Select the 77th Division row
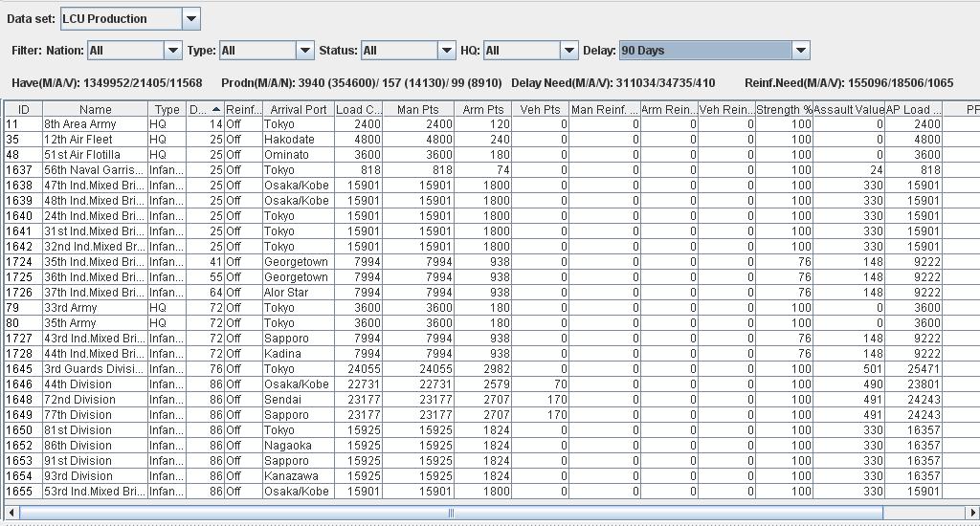Viewport: 980px width, 526px height. point(492,415)
